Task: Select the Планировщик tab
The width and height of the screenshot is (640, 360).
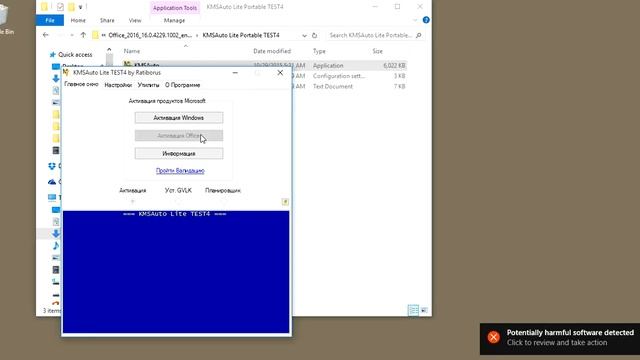Action: tap(223, 190)
